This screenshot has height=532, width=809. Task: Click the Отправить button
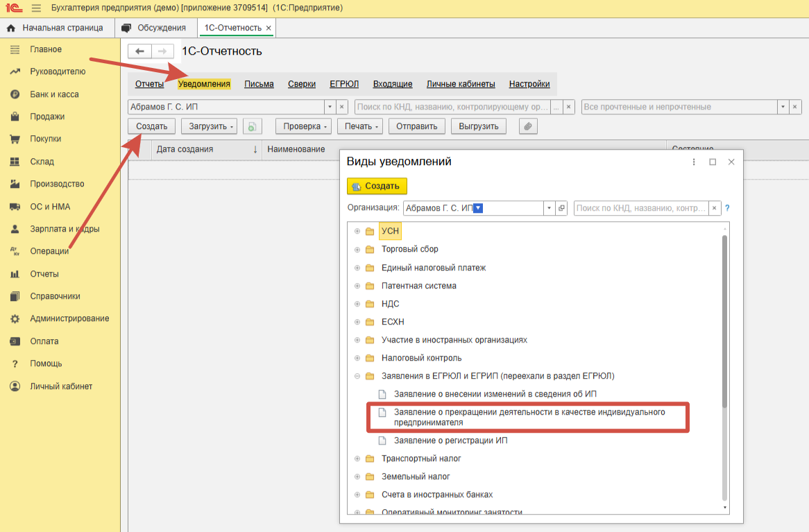tap(417, 126)
